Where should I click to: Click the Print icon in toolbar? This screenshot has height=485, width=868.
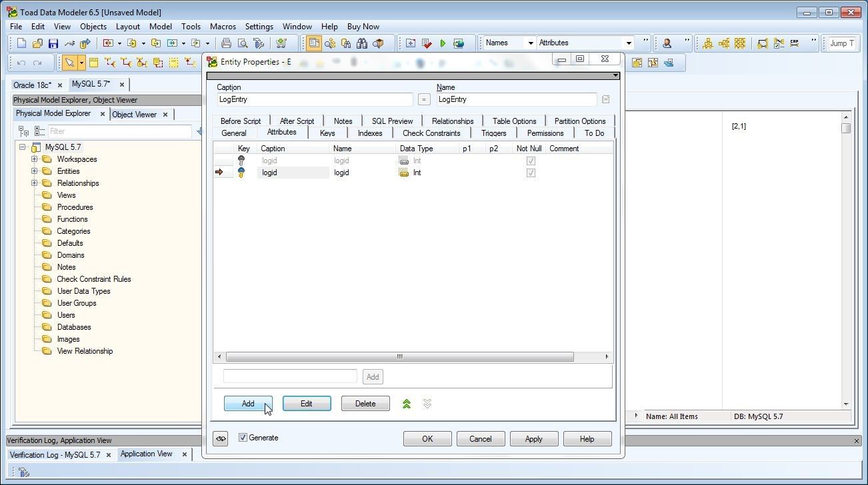226,43
